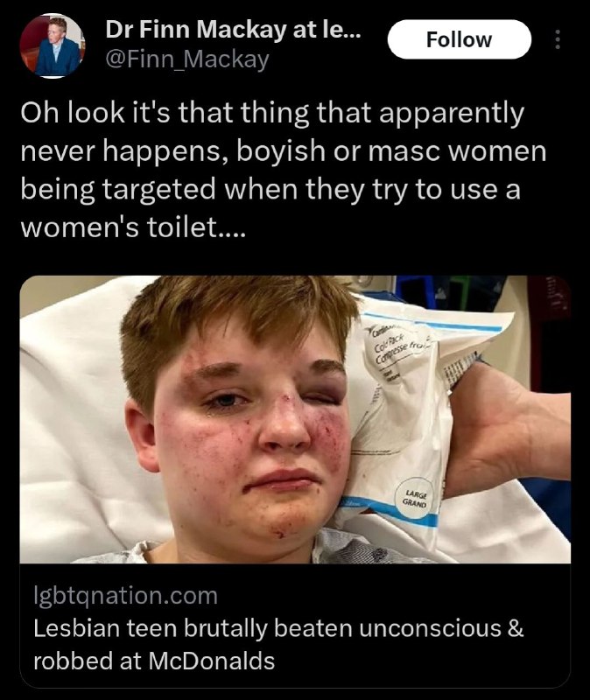Viewport: 590px width, 700px height.
Task: Click the 'LARGE GRAND' label on the pack
Action: tap(415, 498)
